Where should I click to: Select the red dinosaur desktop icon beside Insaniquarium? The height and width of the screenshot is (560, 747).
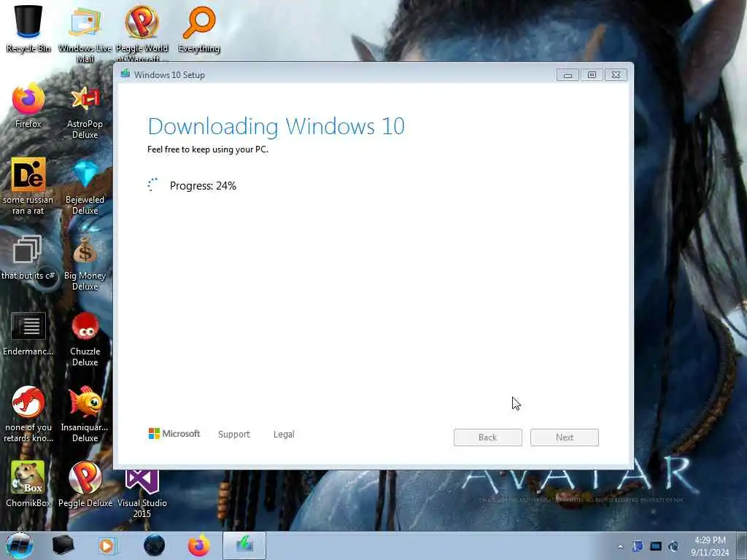[x=28, y=413]
